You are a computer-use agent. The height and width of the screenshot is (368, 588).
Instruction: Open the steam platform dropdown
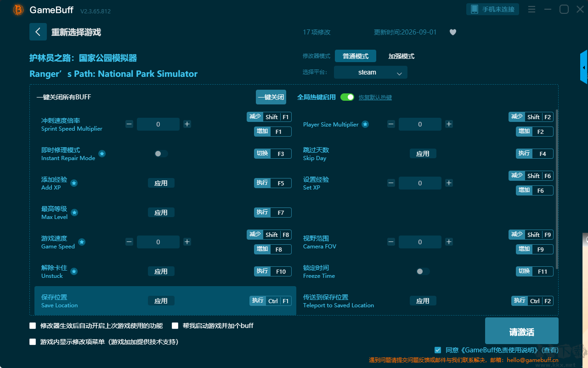[x=371, y=72]
